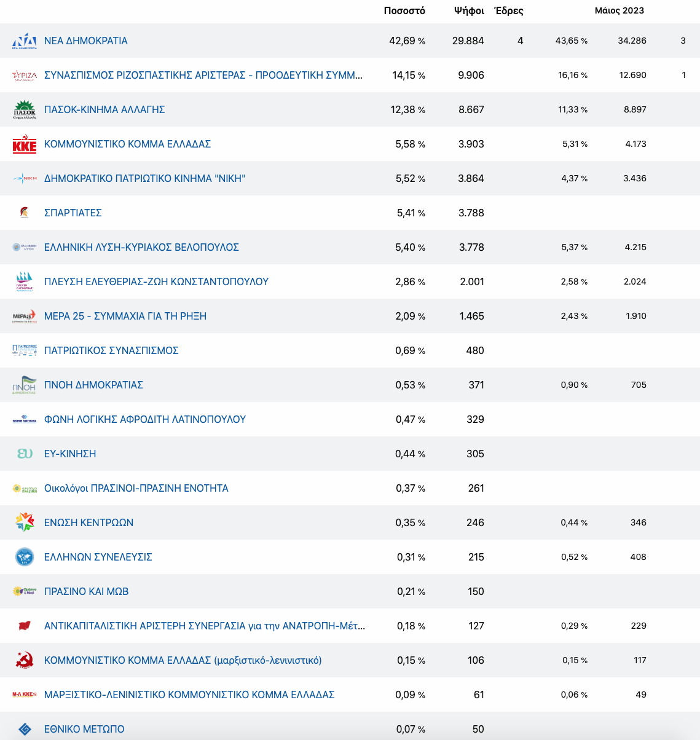Open ΚΟΜΜΟΥΝΙΣΤΙΚΟ ΚΟΜΜΑ ΕΛΛΑΔΑΣ (μαρξιστικό-λενινιστικό) link

click(x=183, y=660)
